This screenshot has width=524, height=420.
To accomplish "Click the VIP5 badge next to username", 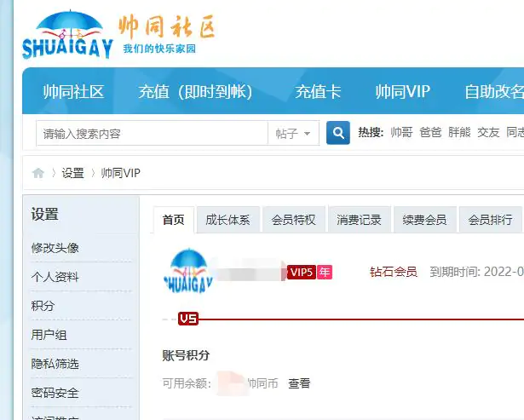I will [301, 273].
